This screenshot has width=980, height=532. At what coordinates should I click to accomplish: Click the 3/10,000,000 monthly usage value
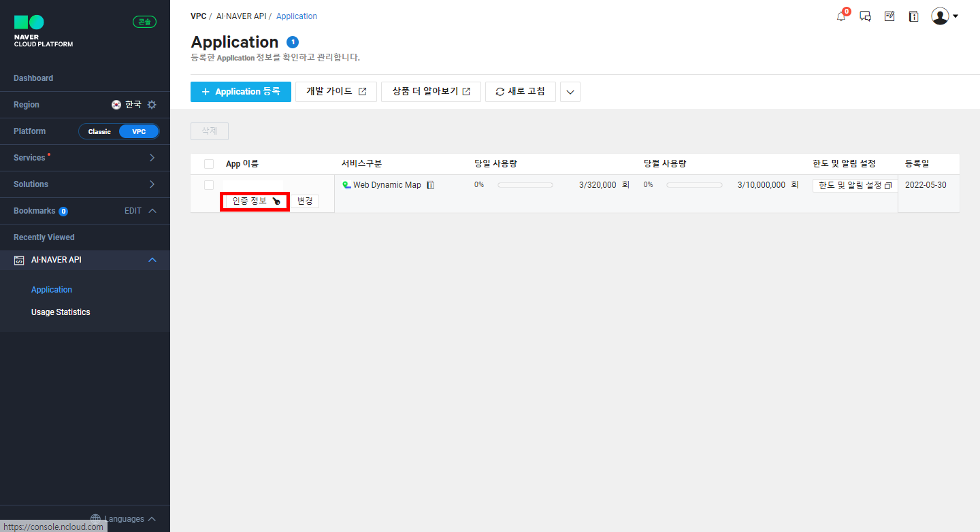[762, 185]
